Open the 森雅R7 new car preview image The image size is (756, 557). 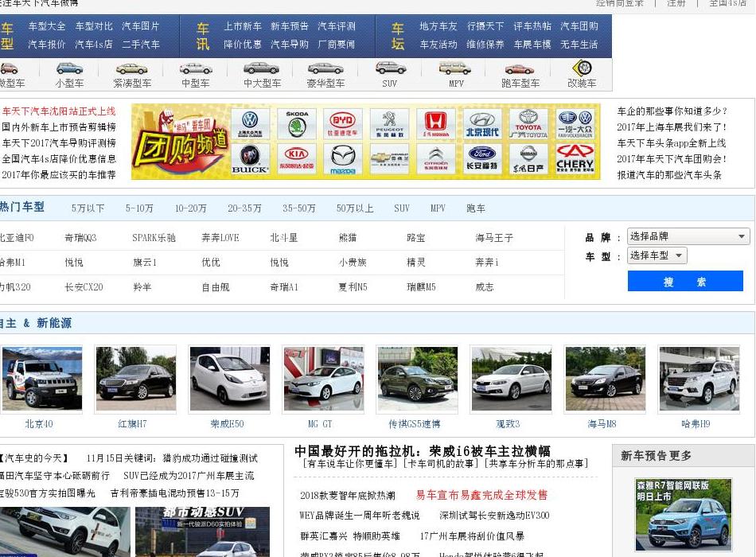coord(684,515)
